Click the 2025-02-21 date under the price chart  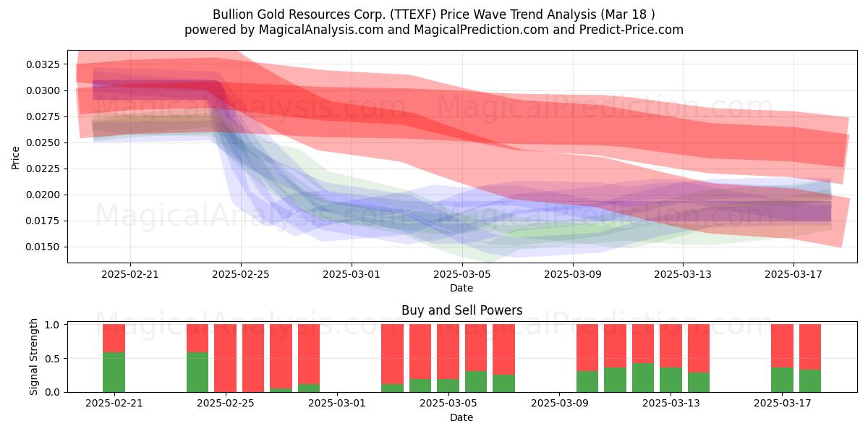click(130, 274)
